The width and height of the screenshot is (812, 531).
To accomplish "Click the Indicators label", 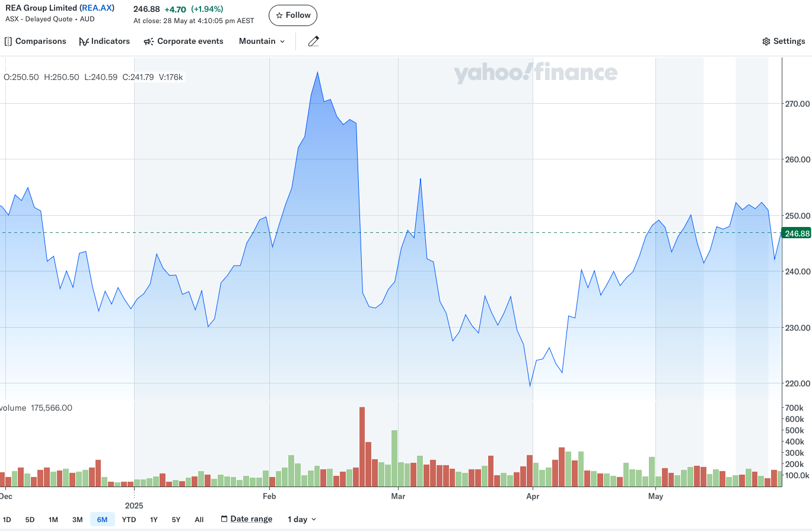I will pos(110,41).
